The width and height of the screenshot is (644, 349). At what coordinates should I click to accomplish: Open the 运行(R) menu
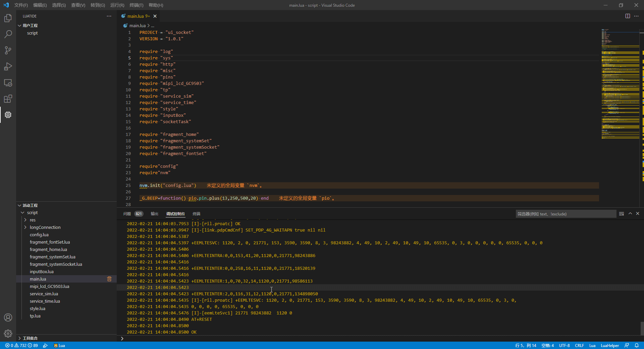click(117, 5)
